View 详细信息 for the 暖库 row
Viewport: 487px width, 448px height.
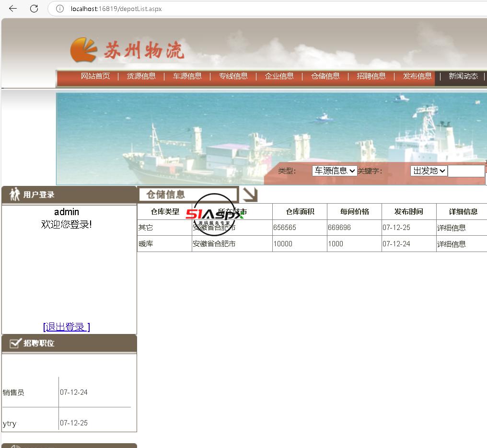tap(451, 244)
